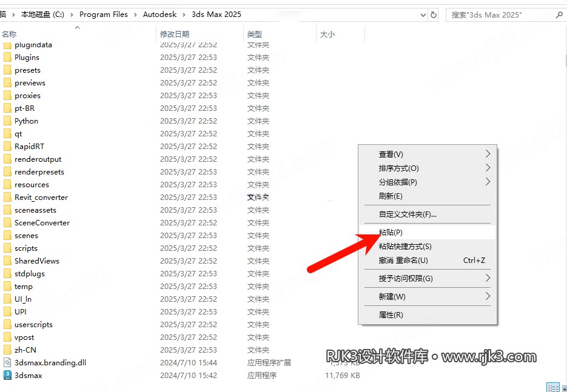Select the vpost folder name
Viewport: 567px width, 392px height.
pos(24,337)
